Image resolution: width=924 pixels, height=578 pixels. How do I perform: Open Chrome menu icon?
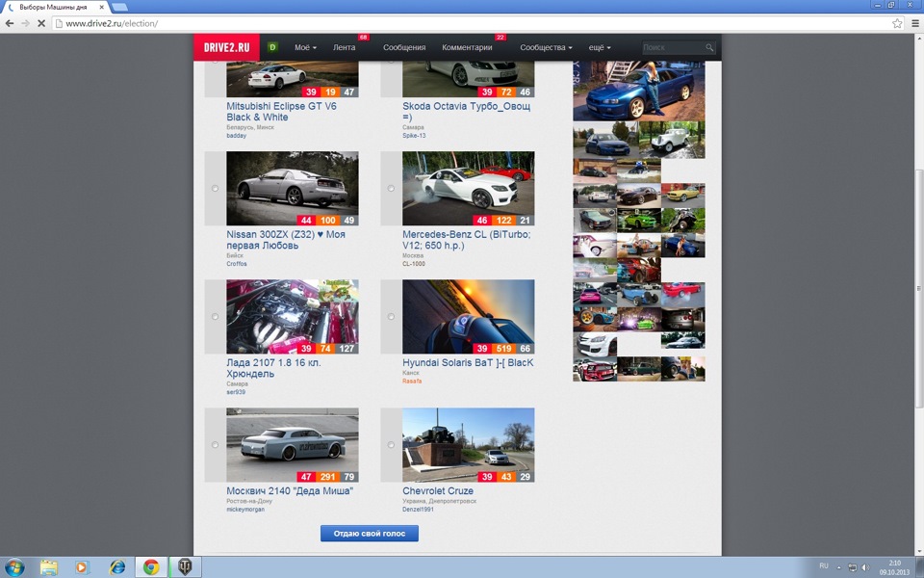click(915, 23)
